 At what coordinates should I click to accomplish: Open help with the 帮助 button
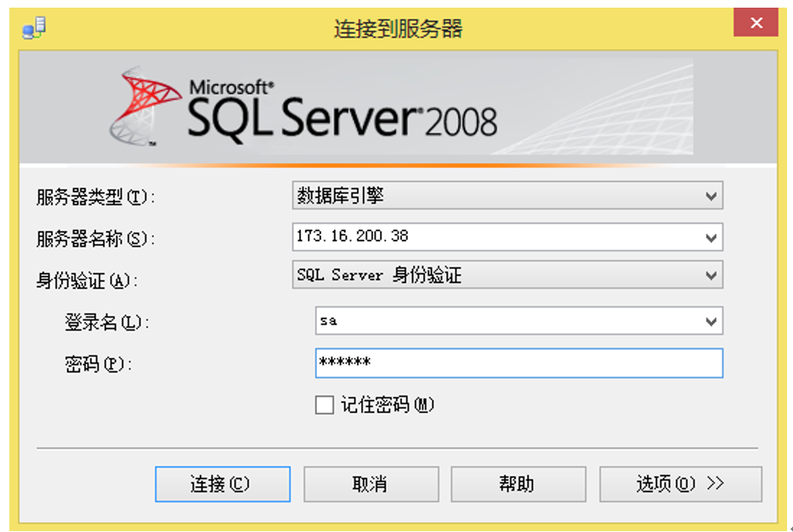(518, 484)
